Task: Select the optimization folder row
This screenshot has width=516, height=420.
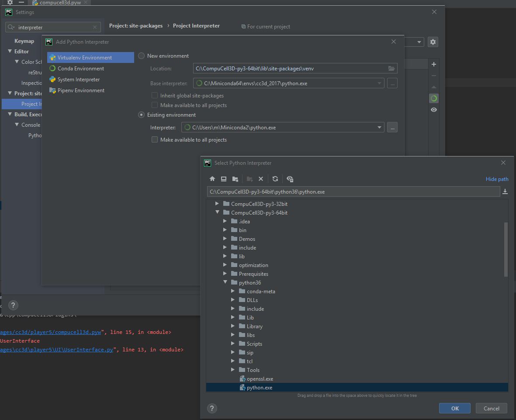Action: point(357,265)
